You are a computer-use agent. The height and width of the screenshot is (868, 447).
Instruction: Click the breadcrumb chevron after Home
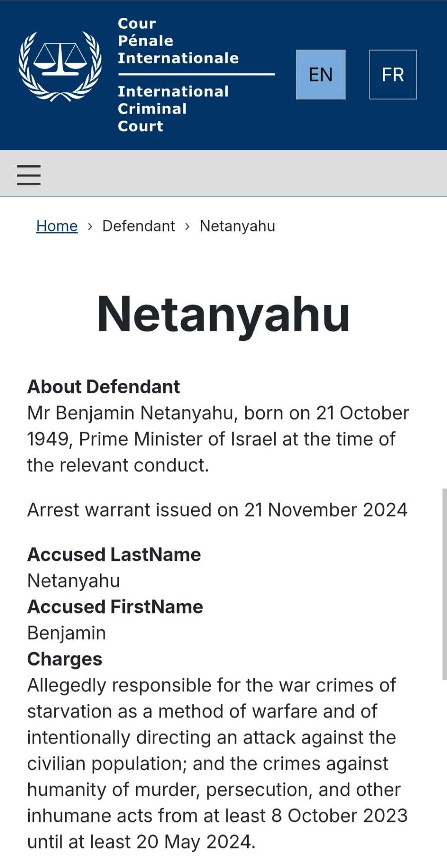point(90,227)
